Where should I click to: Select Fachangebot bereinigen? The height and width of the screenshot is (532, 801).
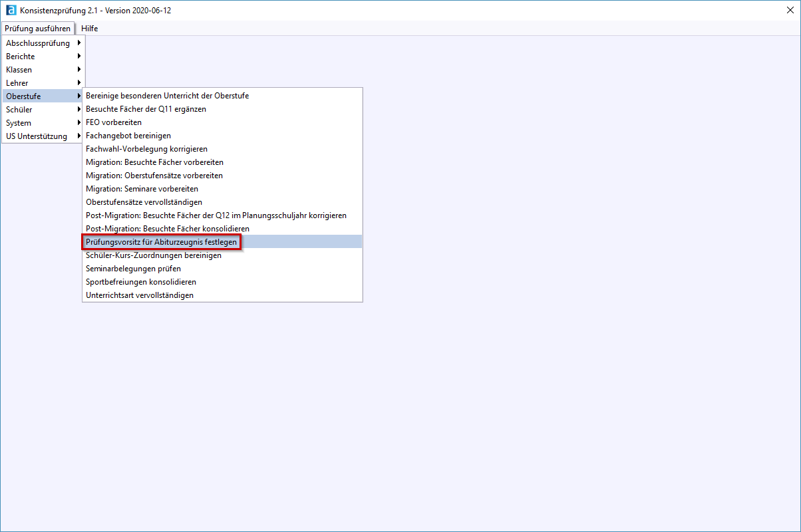(222, 136)
